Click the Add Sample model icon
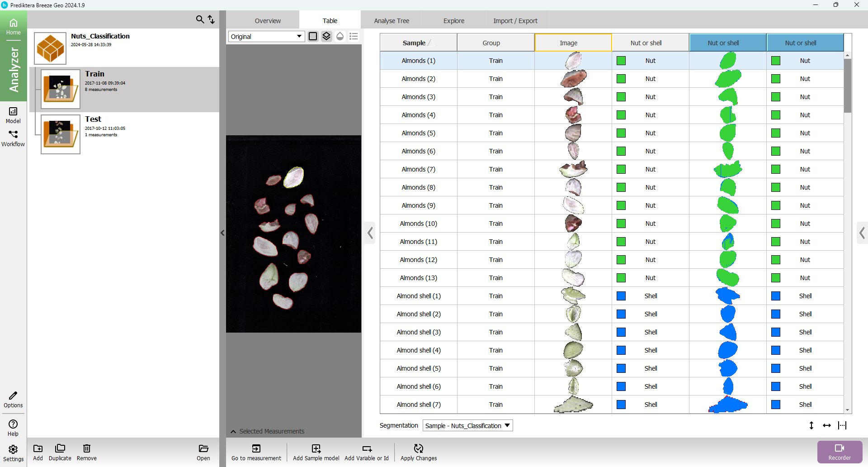This screenshot has height=467, width=868. pos(316,452)
